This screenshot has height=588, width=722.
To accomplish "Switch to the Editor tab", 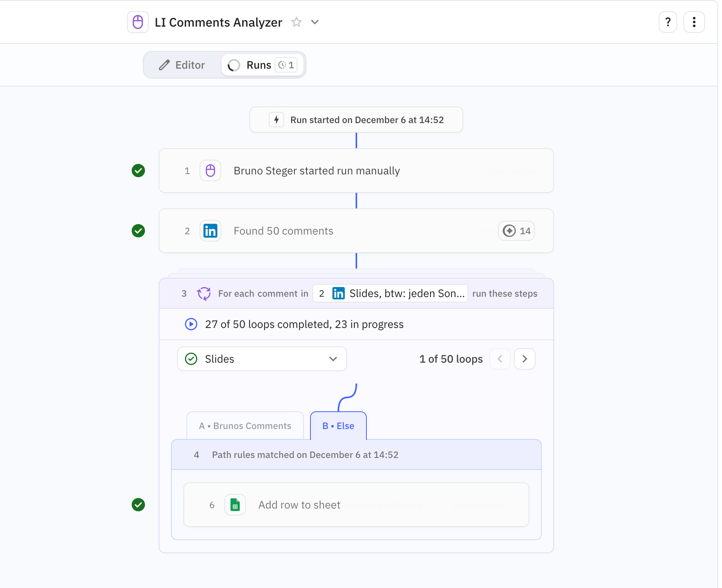I will [182, 65].
